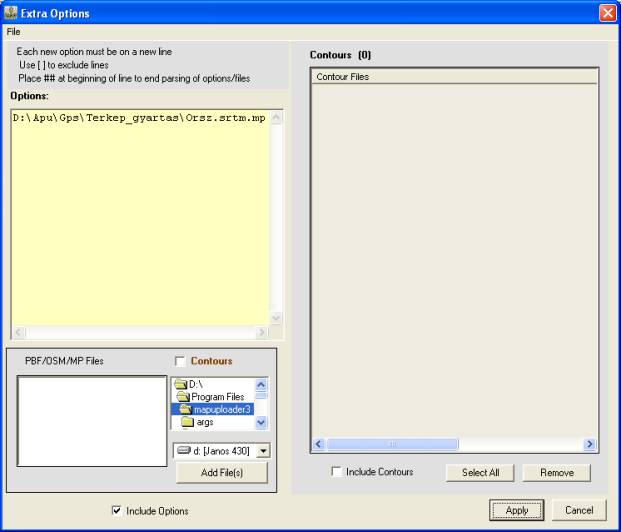The image size is (621, 532).
Task: Open the File menu
Action: point(13,31)
